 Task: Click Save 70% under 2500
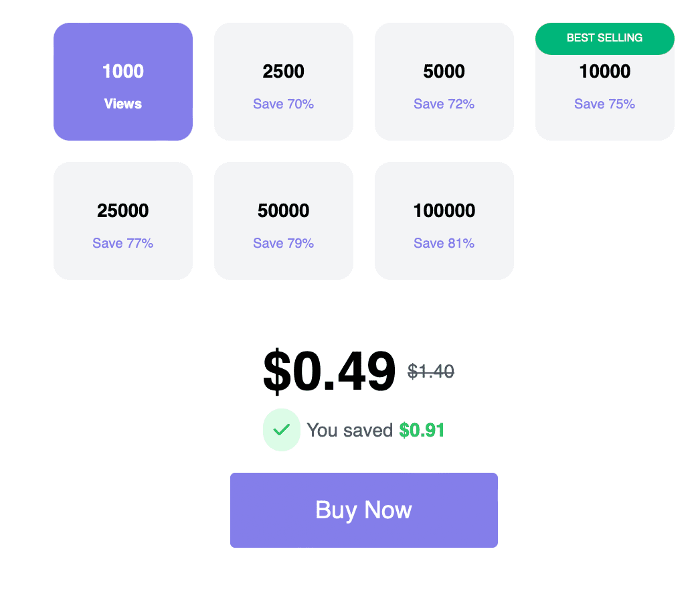pyautogui.click(x=284, y=104)
